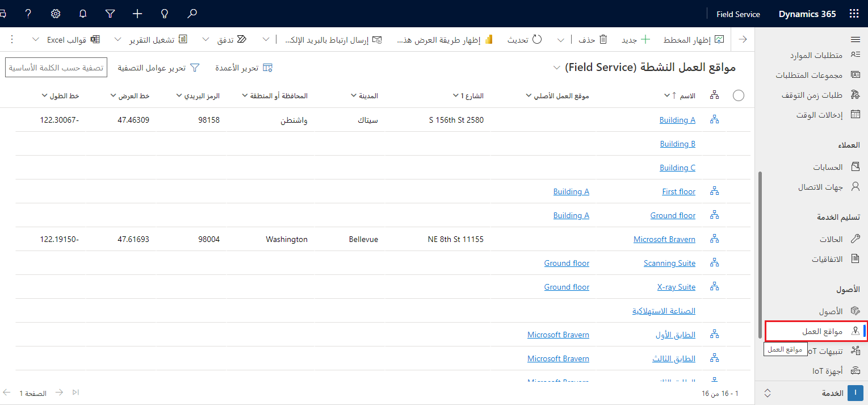Screen dimensions: 868x405
Task: Open the settings gear icon
Action: pyautogui.click(x=56, y=14)
